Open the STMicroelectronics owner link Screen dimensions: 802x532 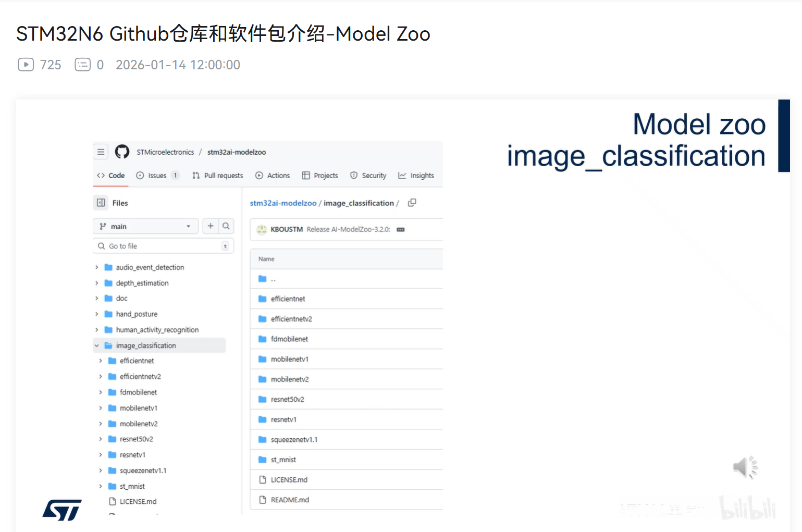coord(165,152)
